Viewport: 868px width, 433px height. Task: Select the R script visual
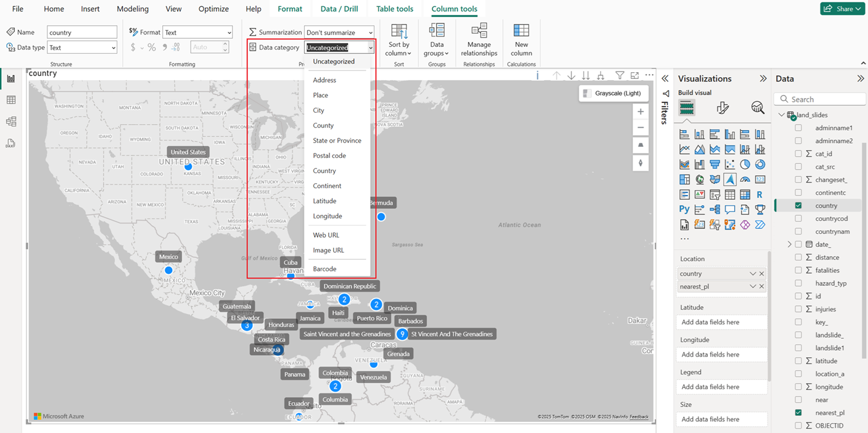[761, 194]
